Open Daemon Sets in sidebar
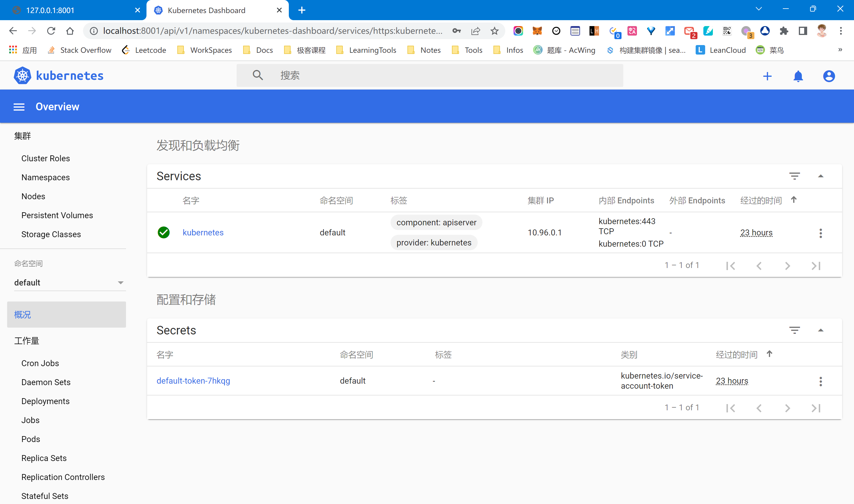This screenshot has height=504, width=854. [46, 382]
